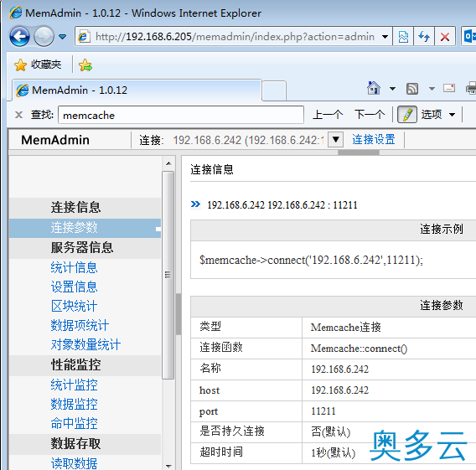Open the 数据监控 sidebar link

(x=74, y=404)
